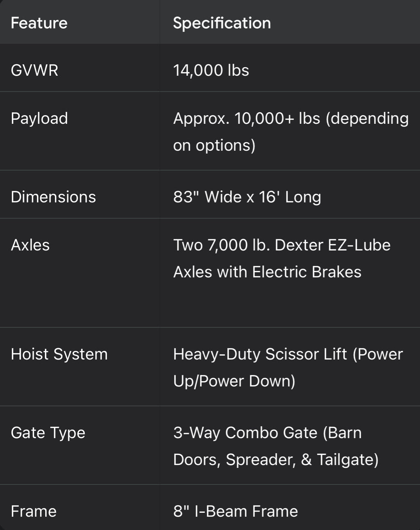Image resolution: width=420 pixels, height=530 pixels.
Task: Click the Specification column header
Action: pyautogui.click(x=222, y=23)
